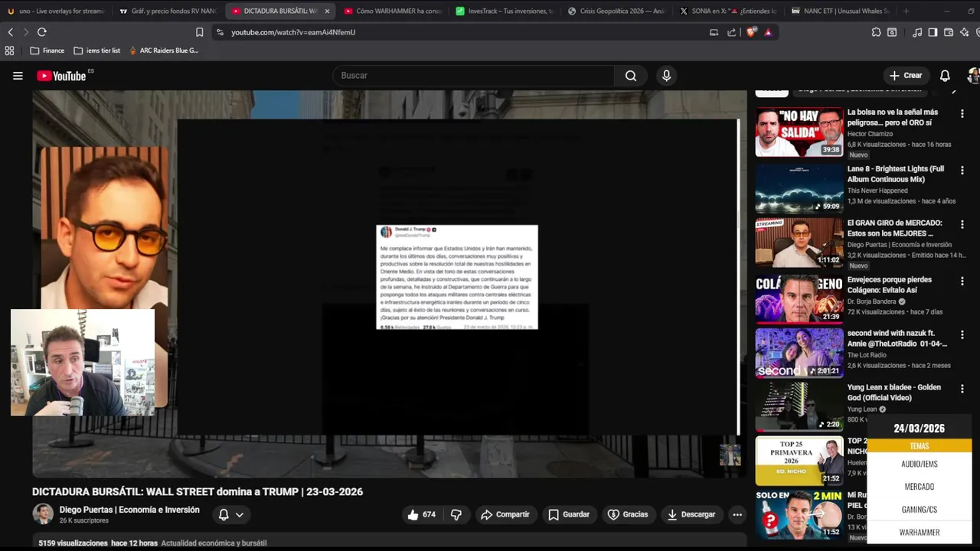Open options for Lane 8 Brightest Lights video
This screenshot has width=980, height=551.
click(962, 170)
